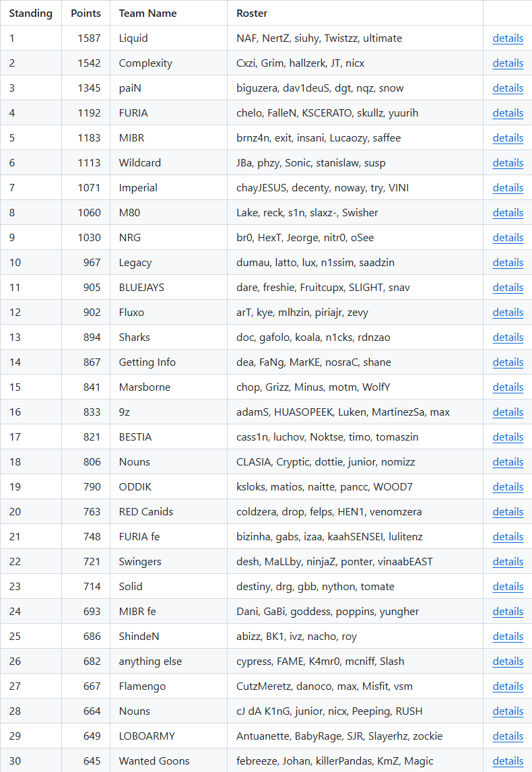View details for FURIA fe

click(508, 537)
